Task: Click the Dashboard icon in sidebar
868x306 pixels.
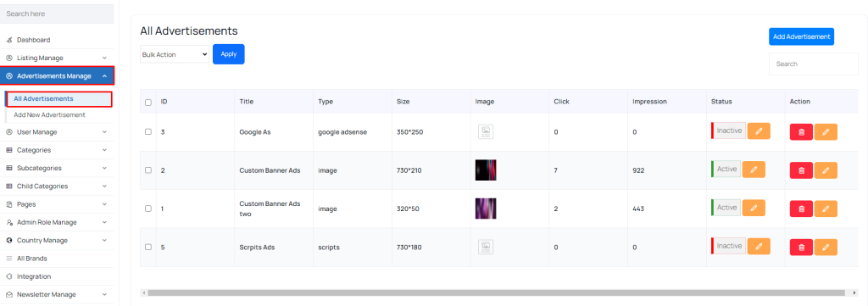Action: click(x=8, y=40)
